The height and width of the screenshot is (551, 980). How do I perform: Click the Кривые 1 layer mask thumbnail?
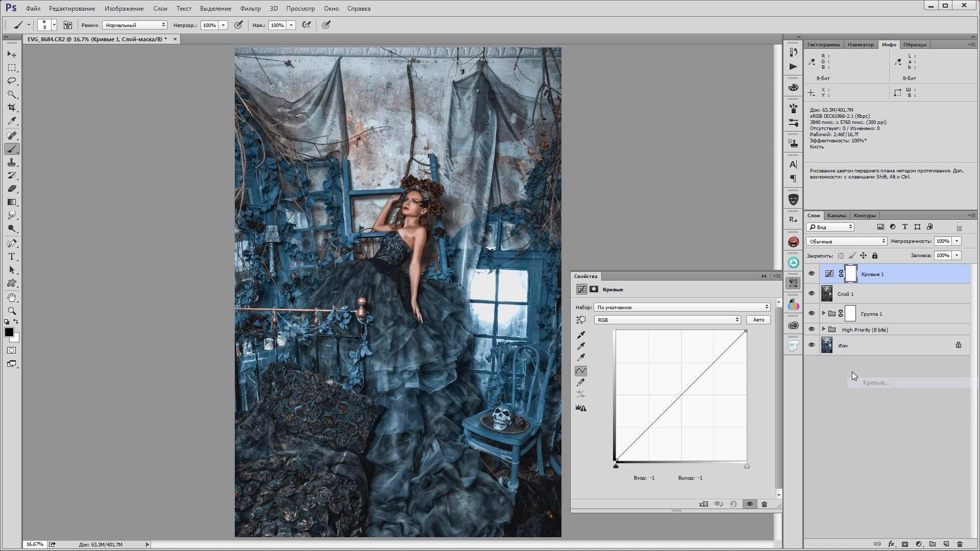click(851, 273)
